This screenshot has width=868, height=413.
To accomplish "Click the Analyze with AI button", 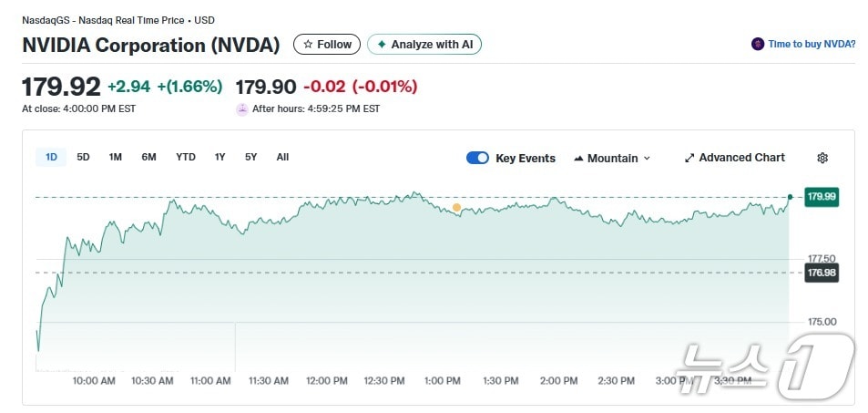I will point(424,44).
